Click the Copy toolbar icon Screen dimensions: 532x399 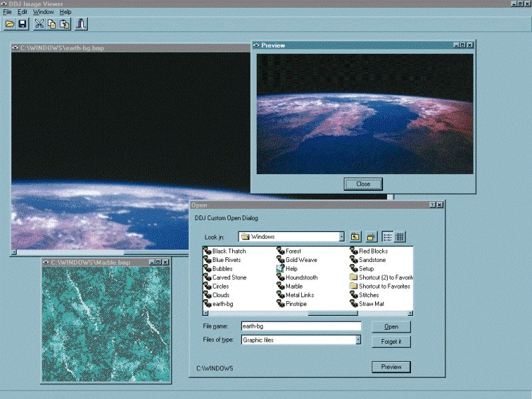(x=52, y=24)
